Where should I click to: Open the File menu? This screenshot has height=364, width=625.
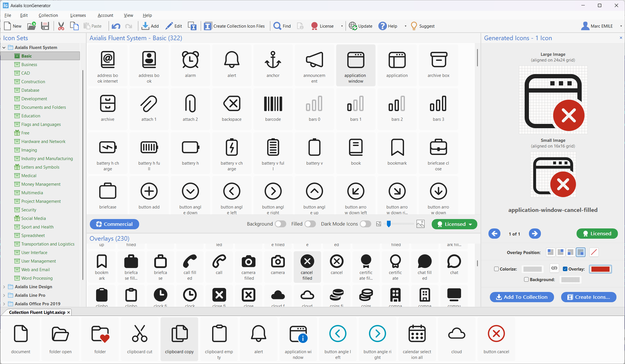8,15
